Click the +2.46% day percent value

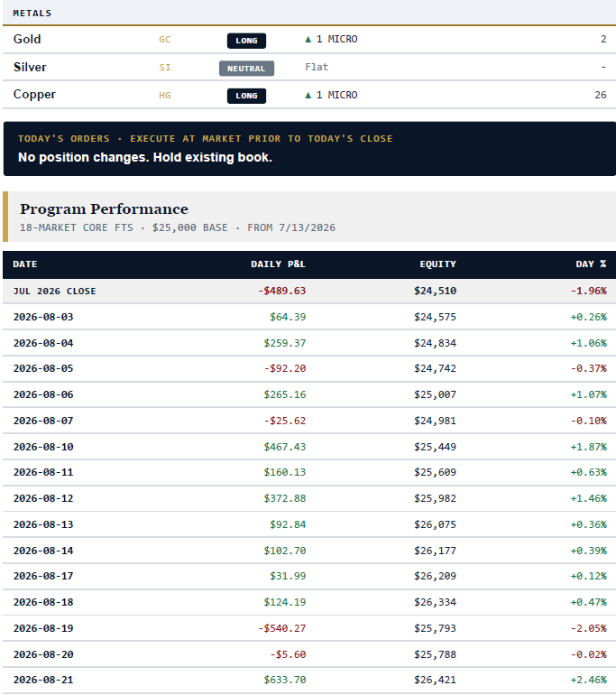tap(589, 680)
